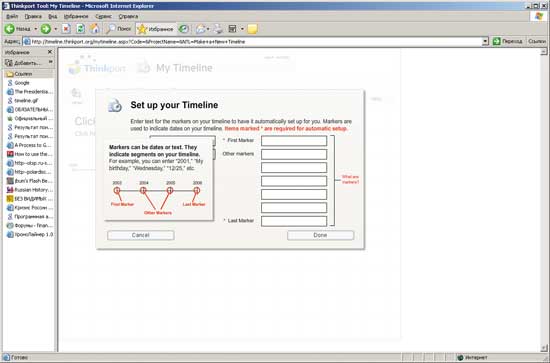Click the green Forward arrow button
Image resolution: width=550 pixels, height=363 pixels.
pos(46,29)
